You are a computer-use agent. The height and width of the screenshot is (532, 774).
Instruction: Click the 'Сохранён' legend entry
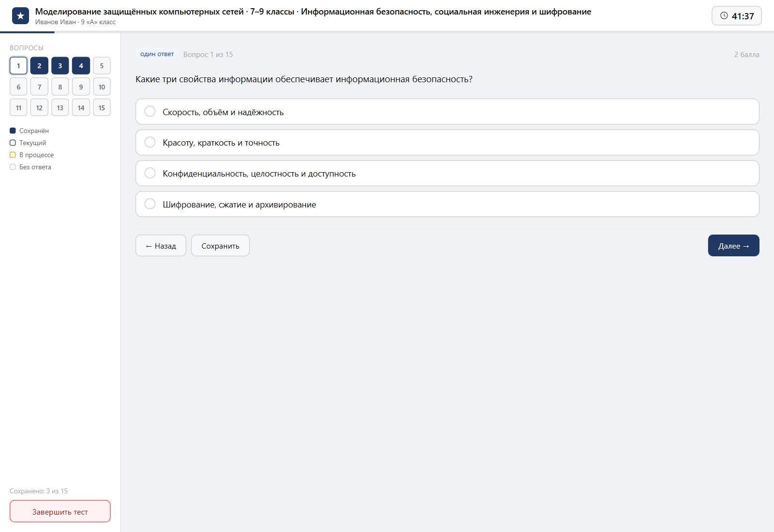30,131
